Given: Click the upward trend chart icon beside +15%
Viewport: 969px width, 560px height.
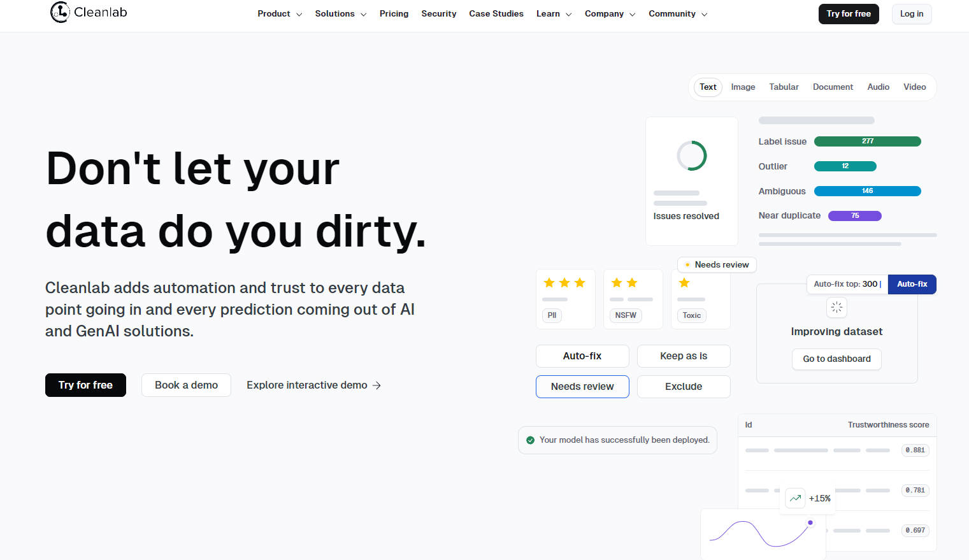Looking at the screenshot, I should [795, 498].
